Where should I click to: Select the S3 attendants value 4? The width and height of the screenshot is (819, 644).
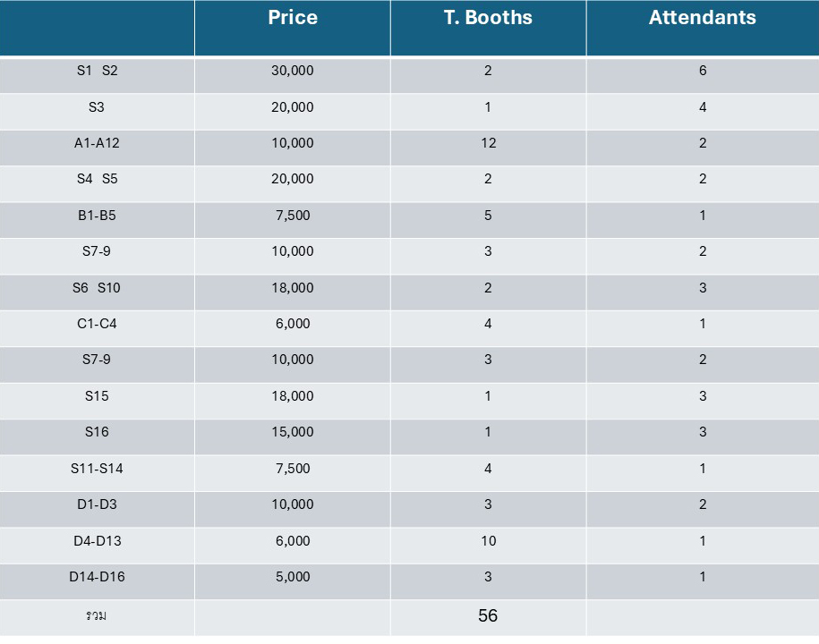click(x=703, y=107)
